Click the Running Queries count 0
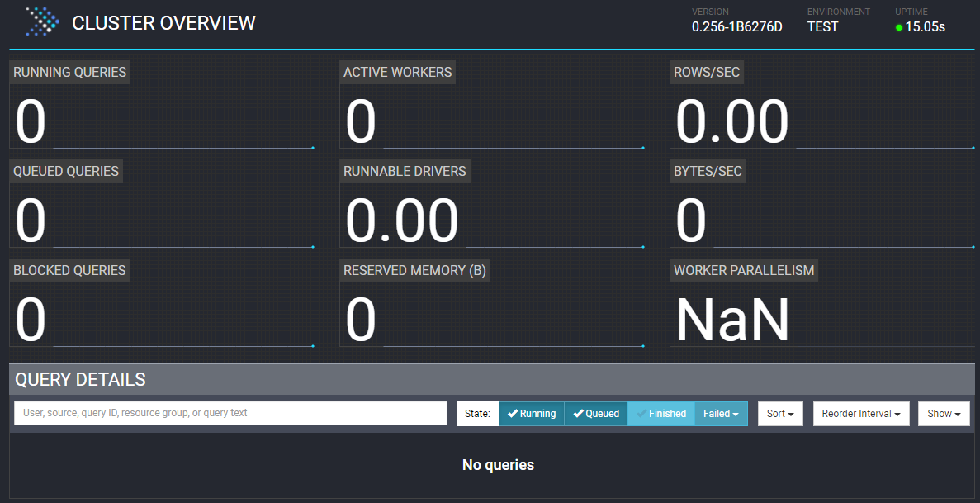The height and width of the screenshot is (503, 980). (x=31, y=121)
